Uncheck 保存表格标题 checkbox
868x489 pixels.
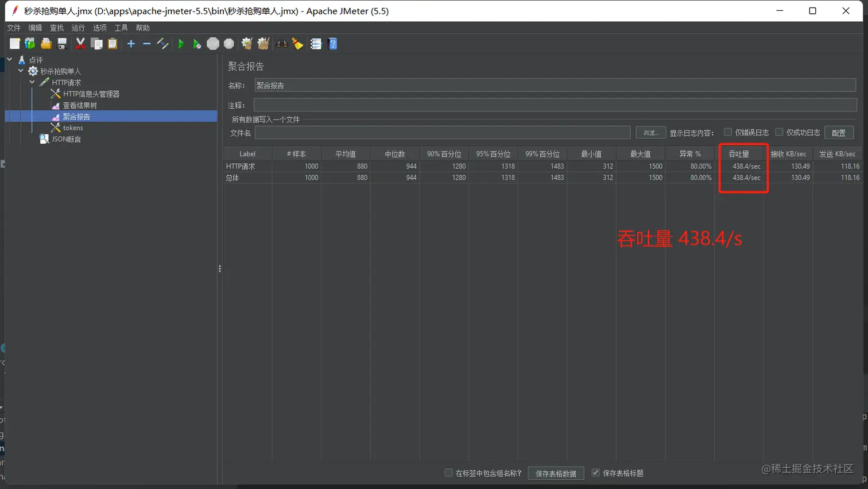click(x=595, y=473)
